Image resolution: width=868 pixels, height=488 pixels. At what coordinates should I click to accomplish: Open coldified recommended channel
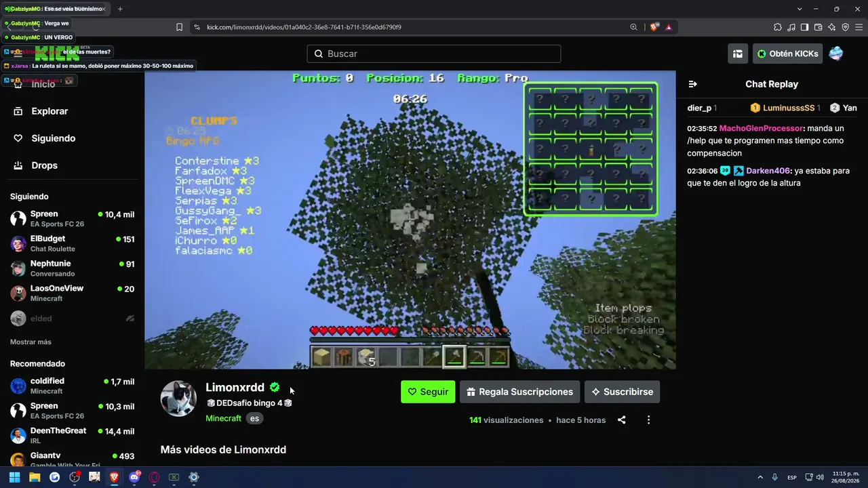(72, 386)
